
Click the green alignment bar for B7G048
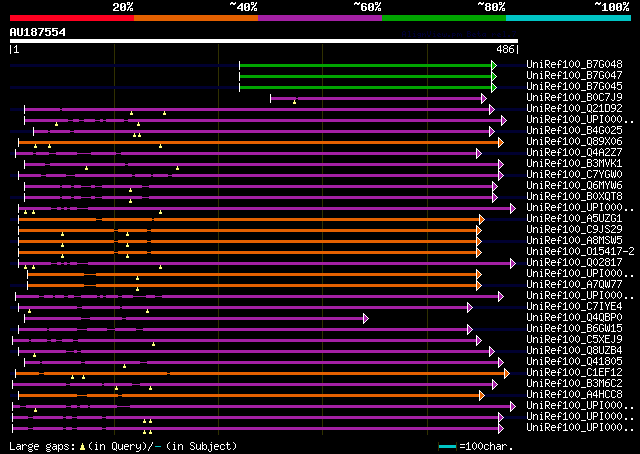pos(366,65)
